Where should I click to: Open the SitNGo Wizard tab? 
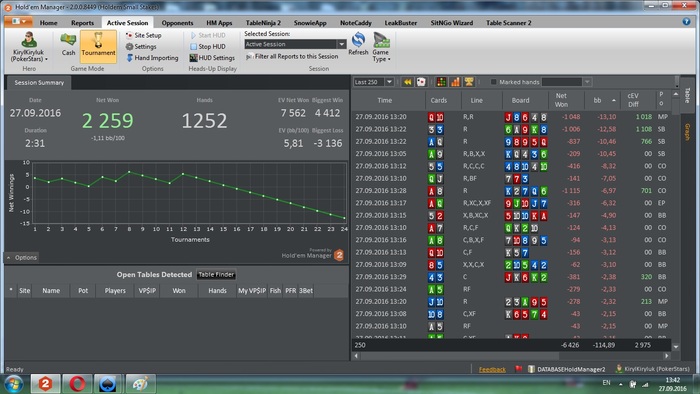click(452, 23)
